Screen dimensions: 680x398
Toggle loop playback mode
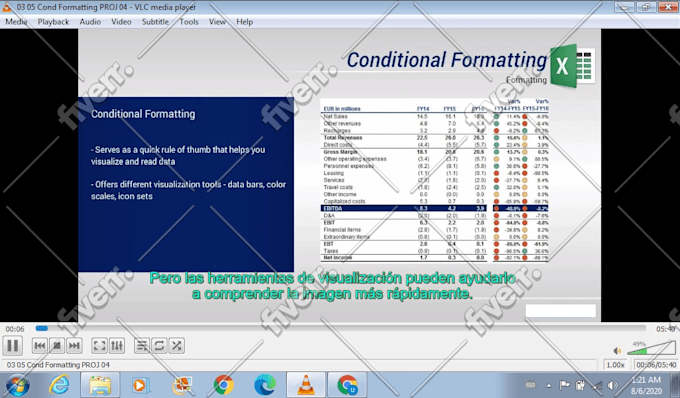click(x=159, y=346)
